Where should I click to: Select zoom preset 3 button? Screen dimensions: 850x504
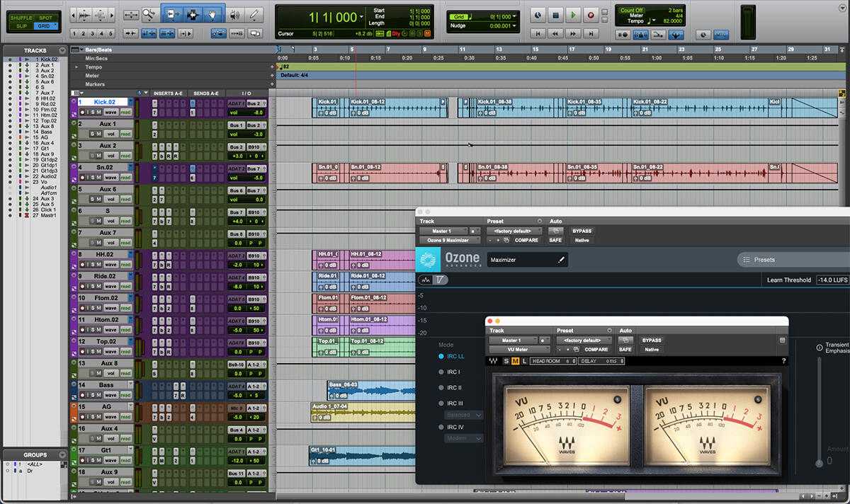(92, 33)
